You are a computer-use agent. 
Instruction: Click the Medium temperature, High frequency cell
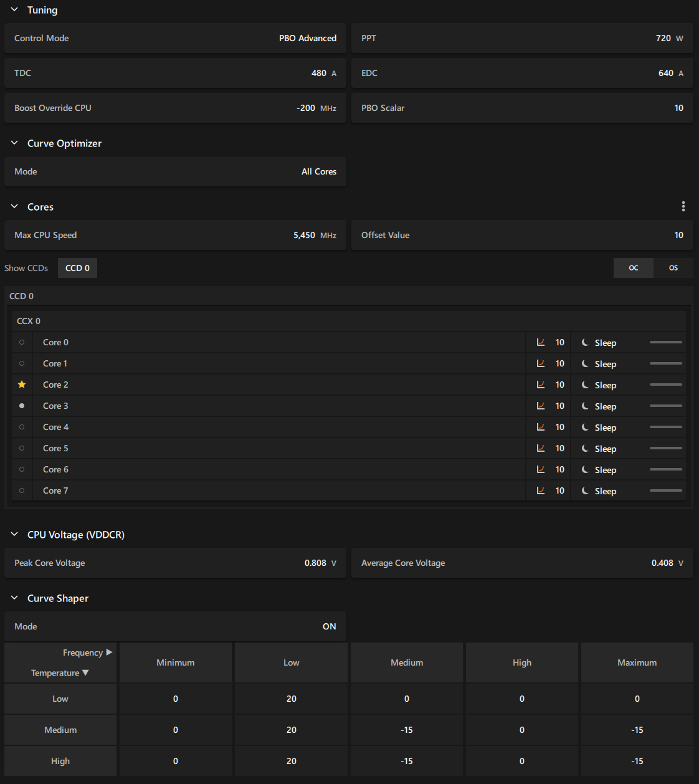click(522, 730)
